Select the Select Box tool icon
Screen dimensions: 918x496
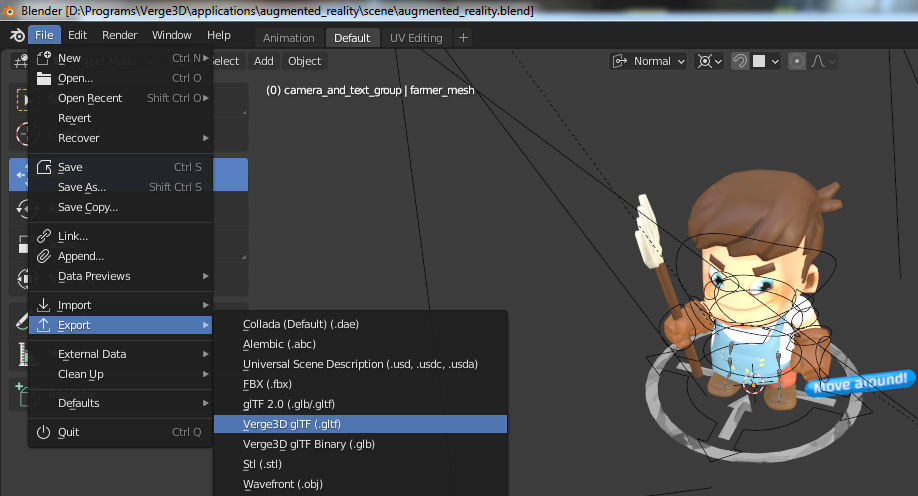pyautogui.click(x=22, y=100)
